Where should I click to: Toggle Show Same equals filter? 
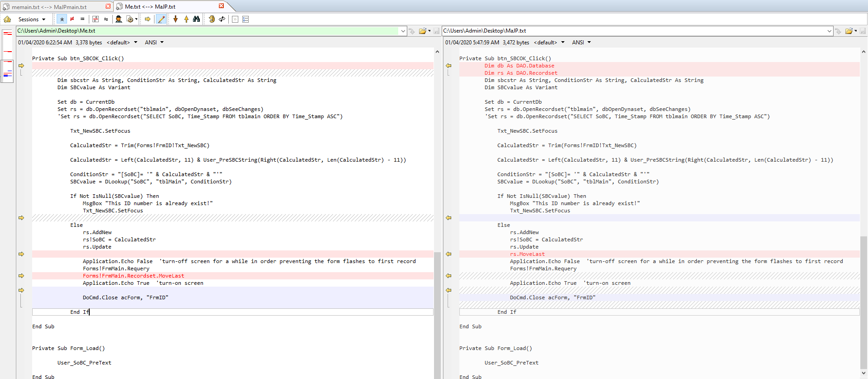point(82,19)
